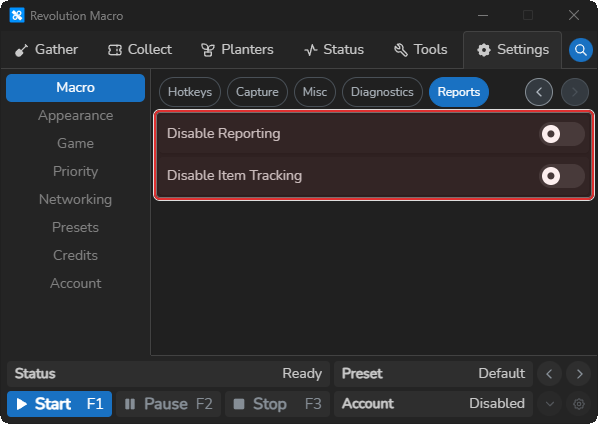Image resolution: width=598 pixels, height=424 pixels.
Task: Expand the Account dropdown chevron
Action: pyautogui.click(x=549, y=404)
